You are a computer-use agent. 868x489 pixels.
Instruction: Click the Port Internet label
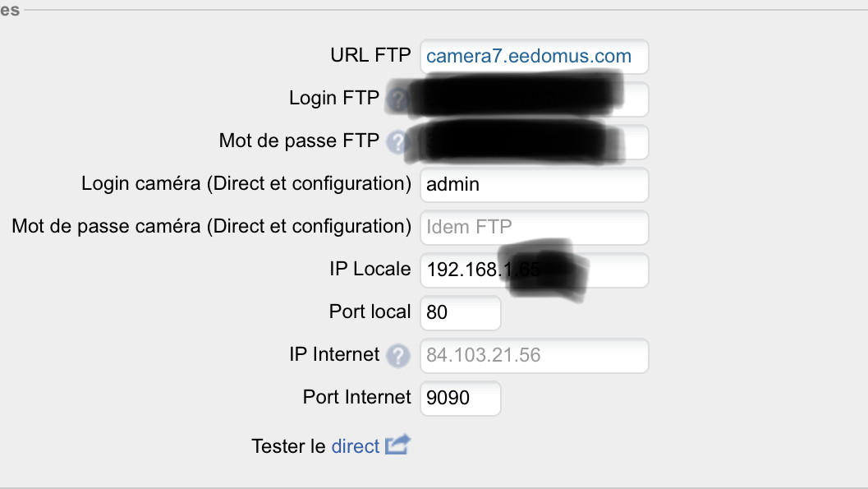point(357,397)
